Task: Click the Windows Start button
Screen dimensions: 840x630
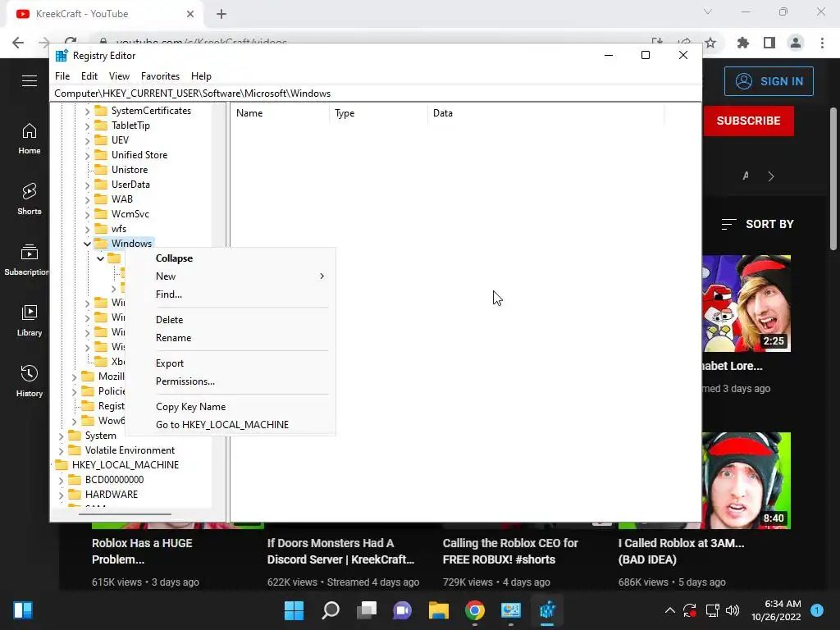Action: pos(294,610)
